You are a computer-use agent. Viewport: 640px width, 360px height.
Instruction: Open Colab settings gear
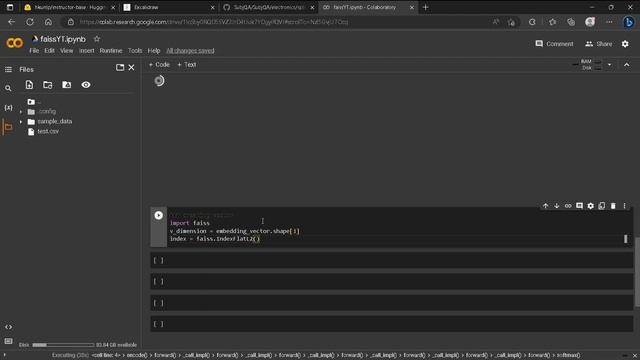click(625, 44)
